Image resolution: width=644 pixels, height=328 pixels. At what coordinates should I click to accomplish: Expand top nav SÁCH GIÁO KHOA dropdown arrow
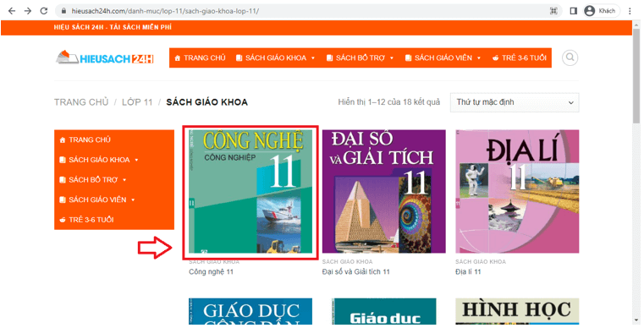point(313,58)
